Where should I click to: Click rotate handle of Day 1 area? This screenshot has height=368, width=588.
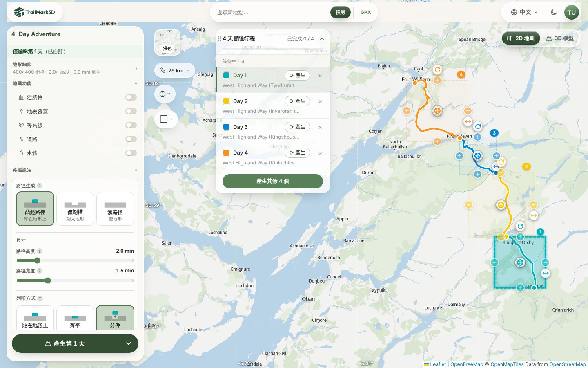pos(520,226)
